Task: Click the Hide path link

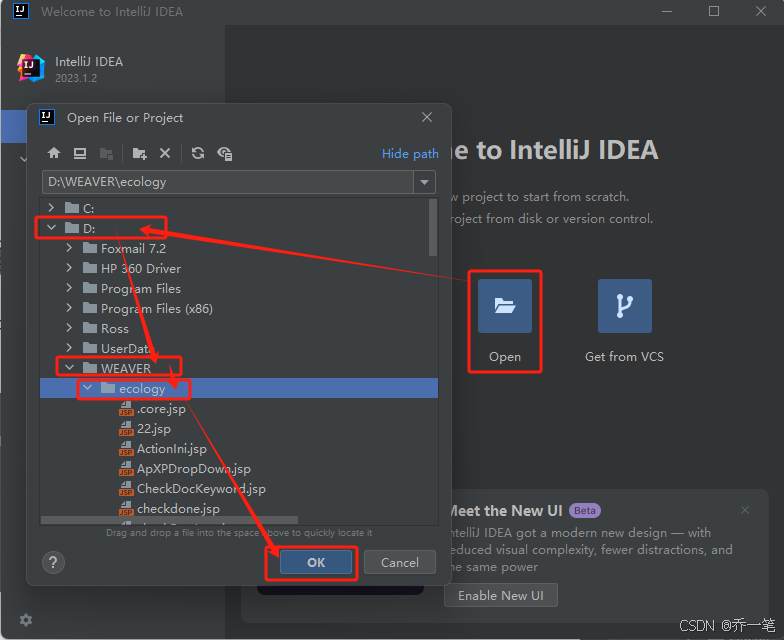Action: point(410,154)
